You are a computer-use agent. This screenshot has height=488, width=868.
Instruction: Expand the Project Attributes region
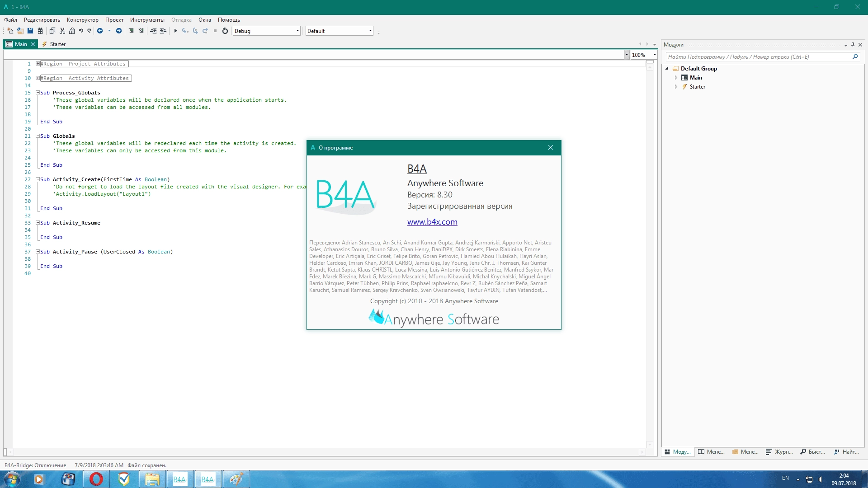pos(38,64)
